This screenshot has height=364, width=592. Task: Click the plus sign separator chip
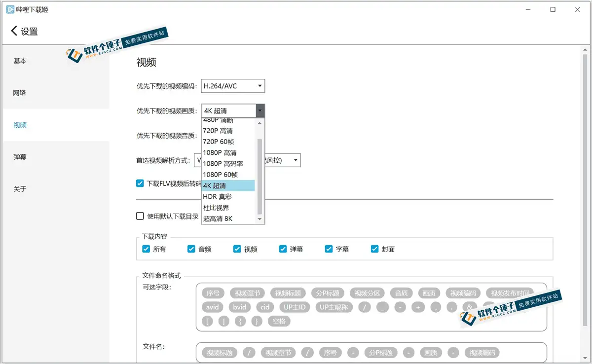coord(418,307)
